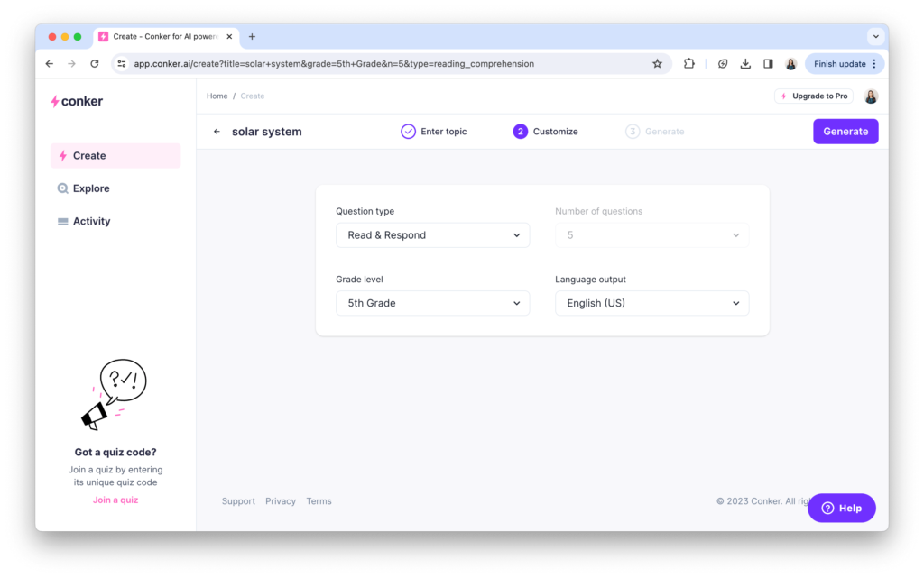Screen dimensions: 924x578
Task: Open Activity in the sidebar
Action: tap(91, 221)
